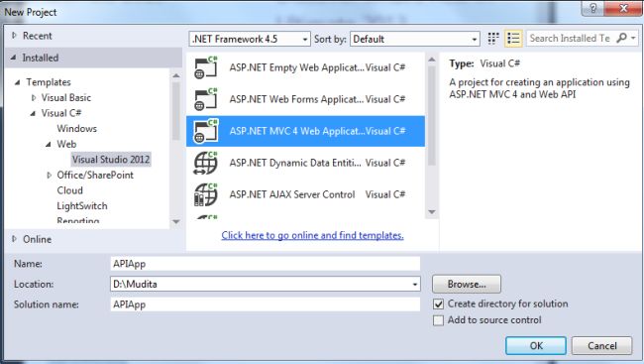Collapse the Installed section
The height and width of the screenshot is (364, 644).
coord(14,58)
